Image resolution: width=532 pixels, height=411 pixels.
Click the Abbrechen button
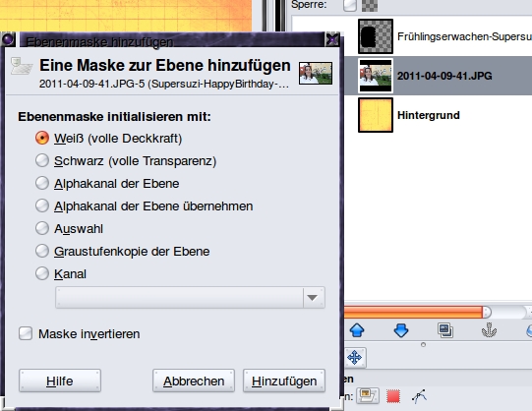[194, 381]
